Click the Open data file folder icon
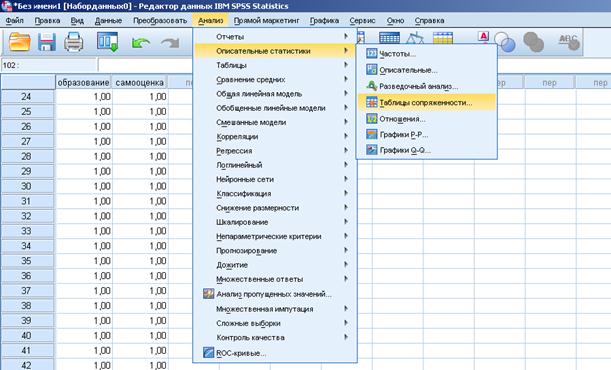This screenshot has width=611, height=370. (x=19, y=42)
